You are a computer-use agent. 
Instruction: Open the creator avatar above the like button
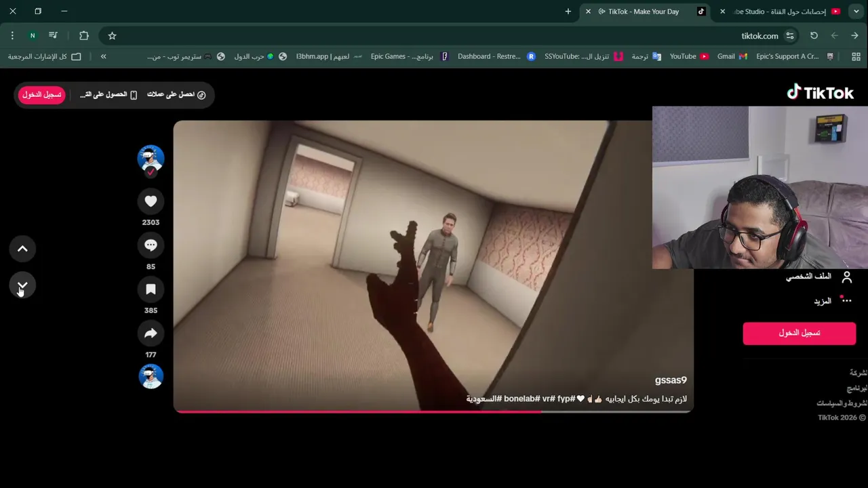click(x=151, y=159)
